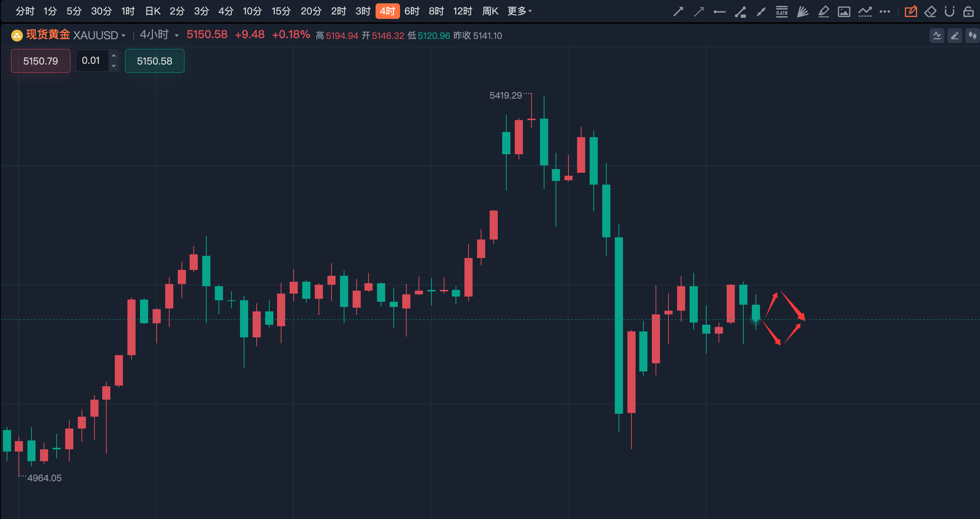Expand the 更多 timeframe dropdown

(519, 11)
